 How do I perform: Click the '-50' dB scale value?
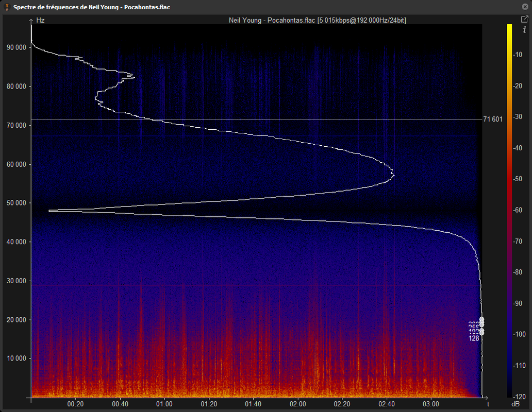518,179
